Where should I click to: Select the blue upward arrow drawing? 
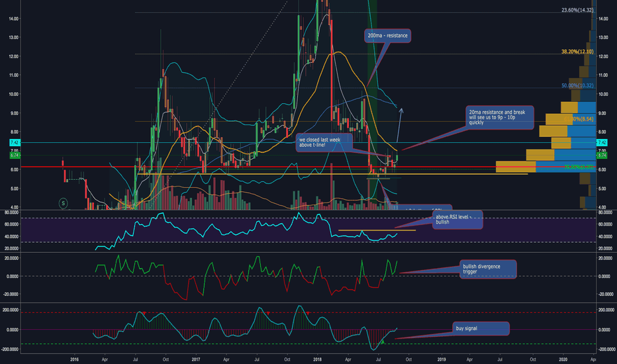click(399, 124)
